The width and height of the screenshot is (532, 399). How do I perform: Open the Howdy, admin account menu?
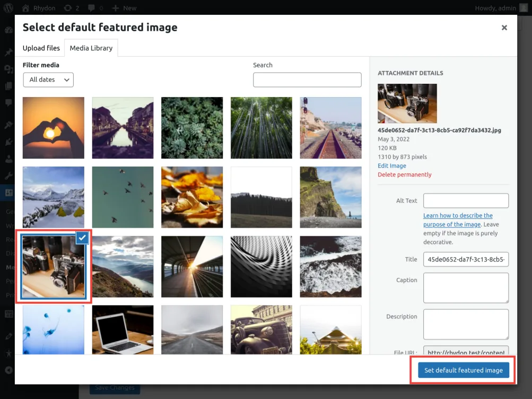pyautogui.click(x=501, y=8)
